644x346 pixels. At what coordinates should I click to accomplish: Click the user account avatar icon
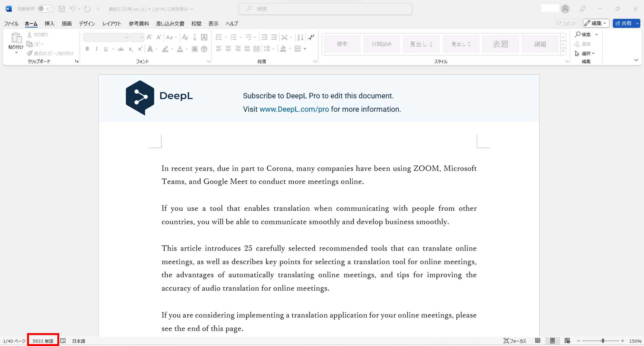565,9
